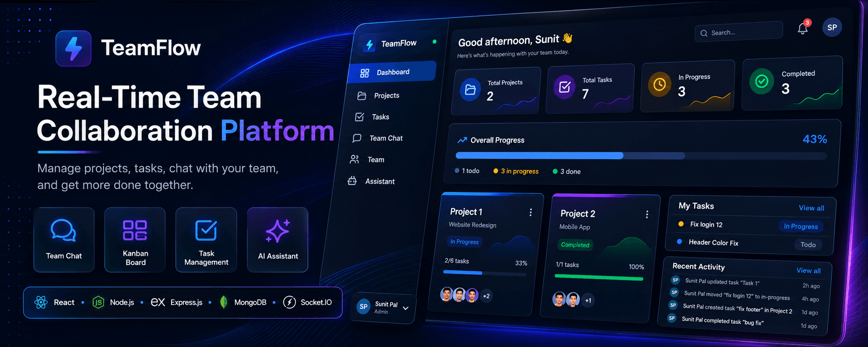Click the In Progress clock icon
This screenshot has width=868, height=347.
pyautogui.click(x=660, y=84)
